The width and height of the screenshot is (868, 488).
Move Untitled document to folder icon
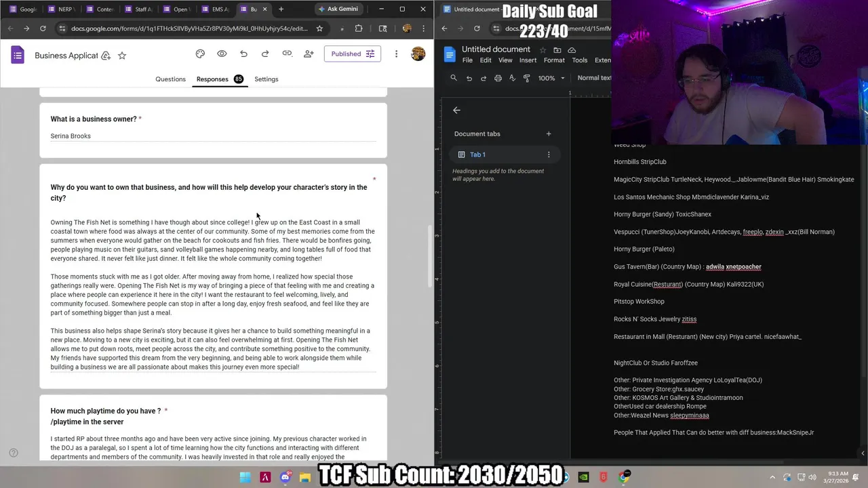click(x=557, y=50)
